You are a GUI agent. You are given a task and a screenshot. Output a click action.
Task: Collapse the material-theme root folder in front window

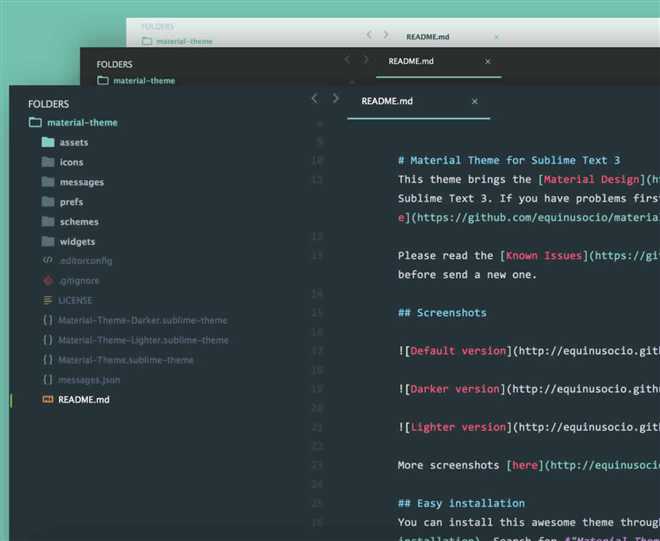point(82,123)
